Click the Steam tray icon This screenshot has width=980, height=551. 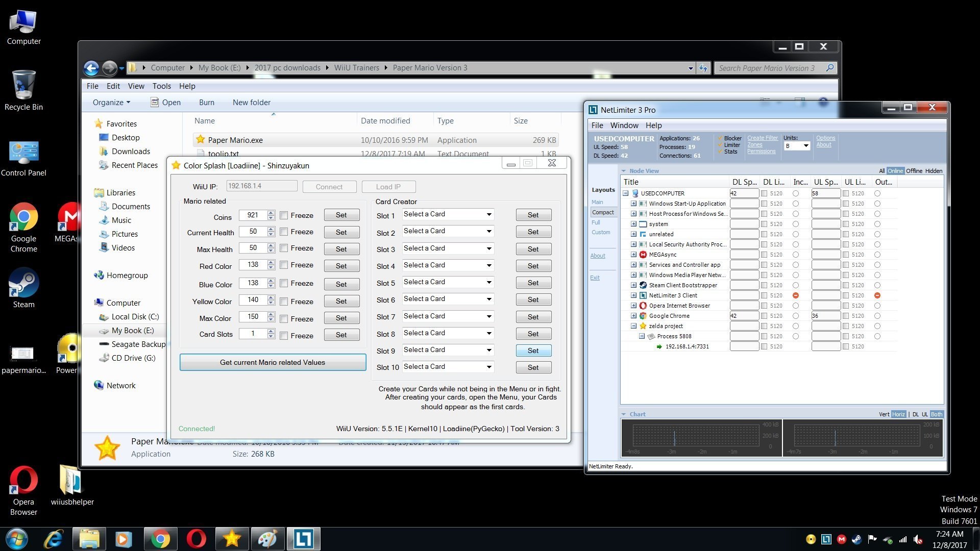(x=856, y=539)
